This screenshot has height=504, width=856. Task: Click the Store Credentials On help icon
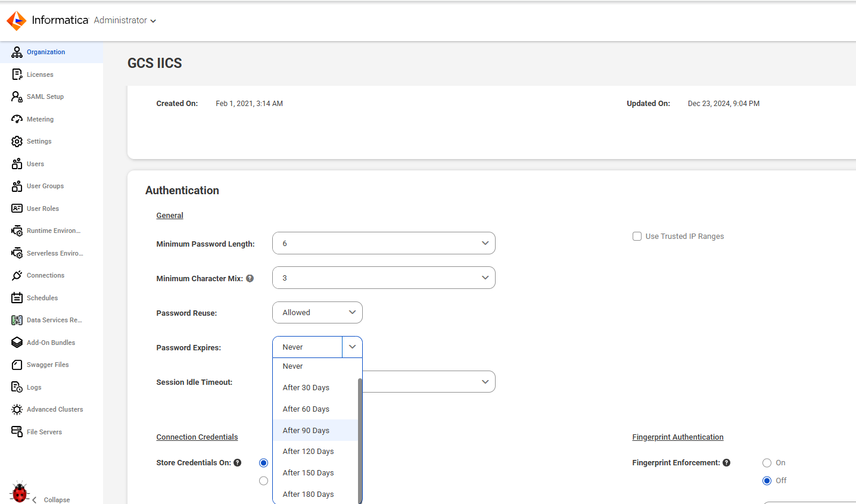point(238,463)
